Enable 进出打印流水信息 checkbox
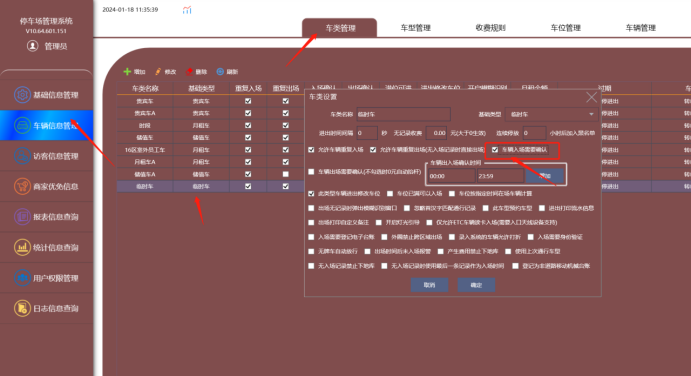This screenshot has height=376, width=691. (542, 208)
